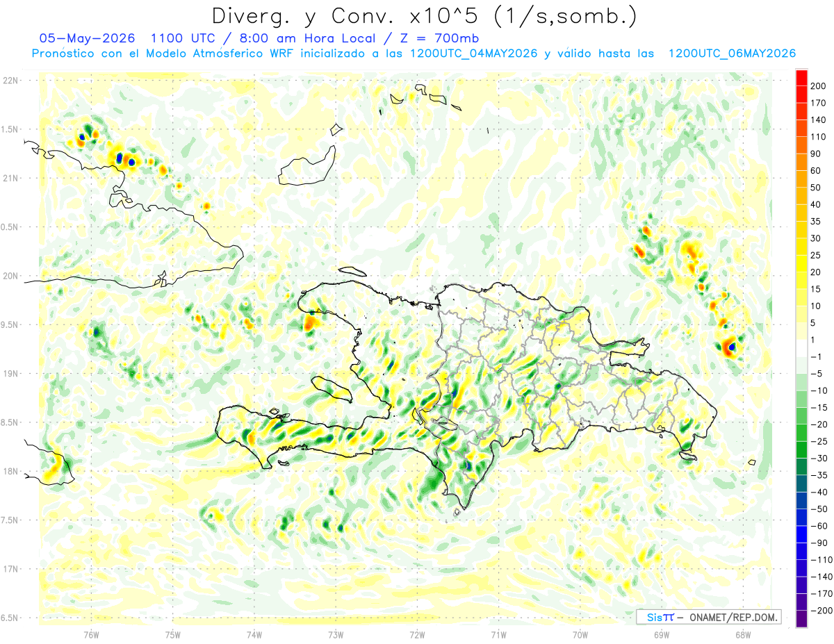
Task: Click the 76W longitude axis label
Action: (x=92, y=634)
